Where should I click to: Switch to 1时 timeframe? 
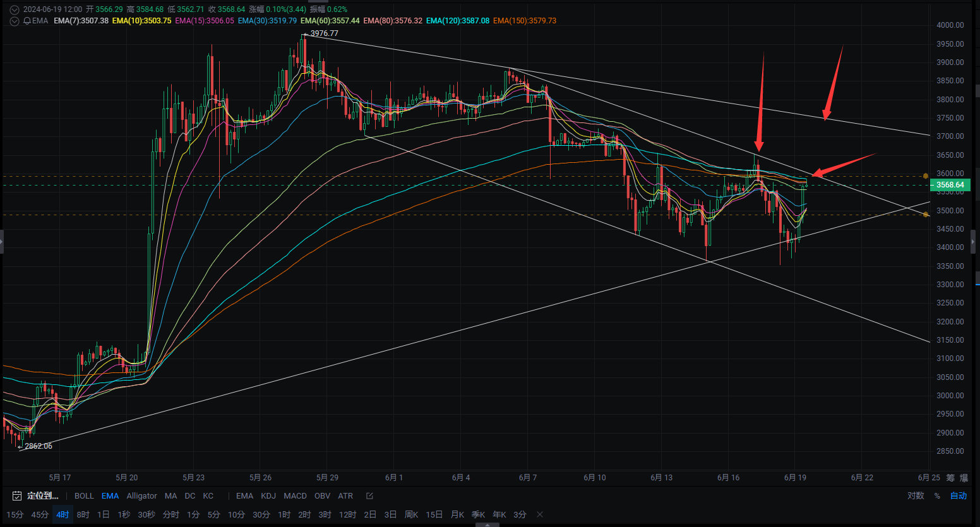pos(284,514)
